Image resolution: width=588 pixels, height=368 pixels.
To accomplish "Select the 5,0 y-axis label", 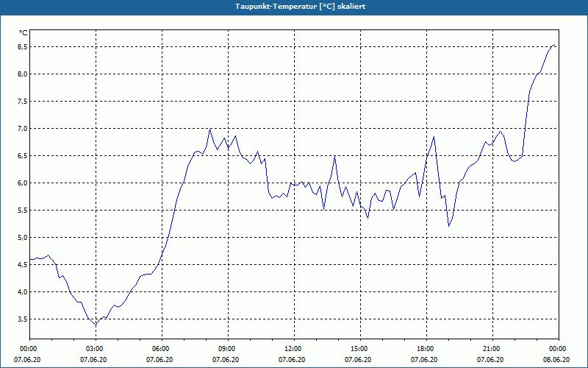I will [x=23, y=237].
